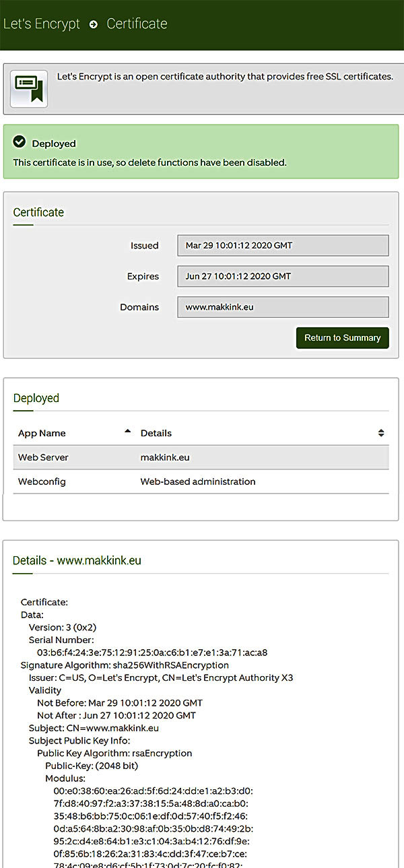The width and height of the screenshot is (404, 868).
Task: Sort by App Name column arrow
Action: coord(127,432)
